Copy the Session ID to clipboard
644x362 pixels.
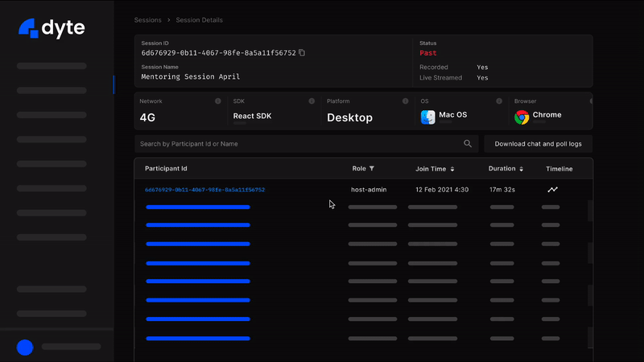[x=302, y=53]
